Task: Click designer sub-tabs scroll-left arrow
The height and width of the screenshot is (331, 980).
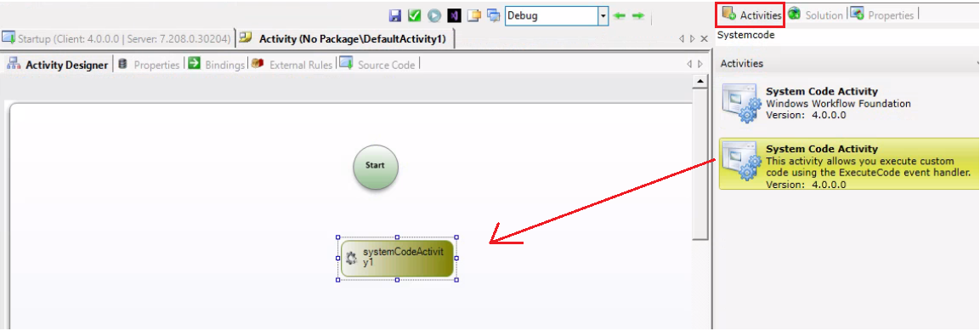Action: coord(690,64)
